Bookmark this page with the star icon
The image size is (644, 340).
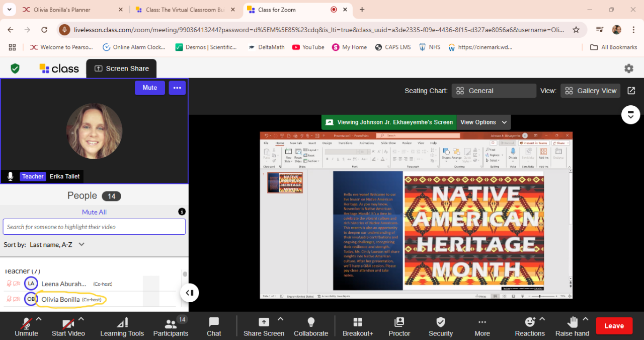click(576, 30)
